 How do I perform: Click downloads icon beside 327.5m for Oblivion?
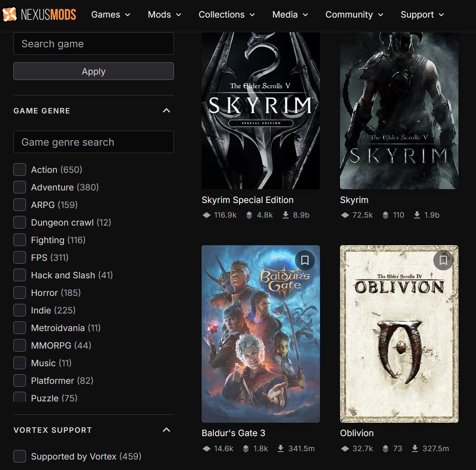pos(415,448)
